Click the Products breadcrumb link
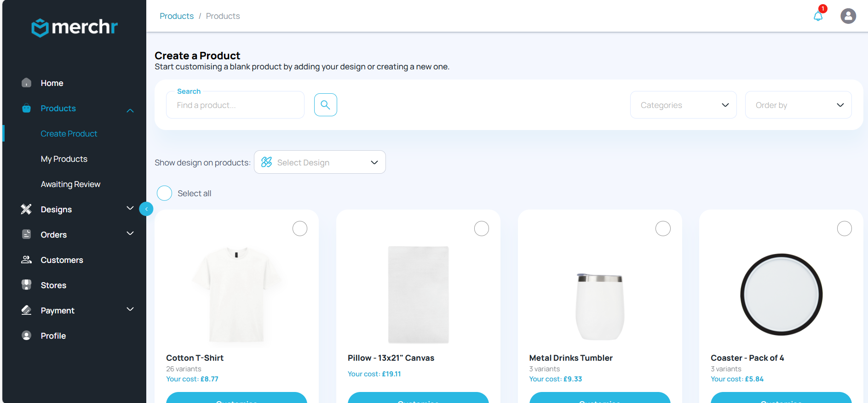Image resolution: width=868 pixels, height=403 pixels. click(x=177, y=16)
